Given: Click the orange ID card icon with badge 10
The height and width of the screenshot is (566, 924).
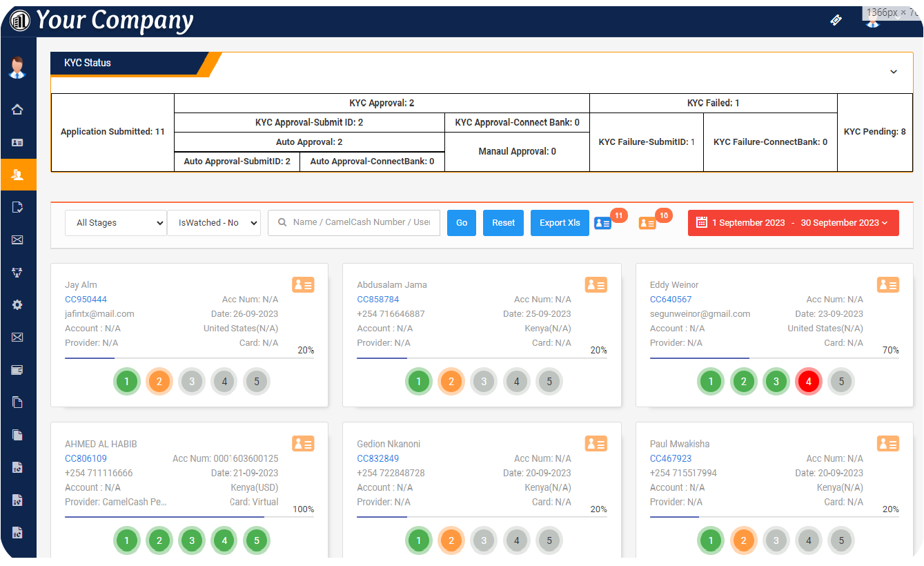Looking at the screenshot, I should pyautogui.click(x=647, y=223).
